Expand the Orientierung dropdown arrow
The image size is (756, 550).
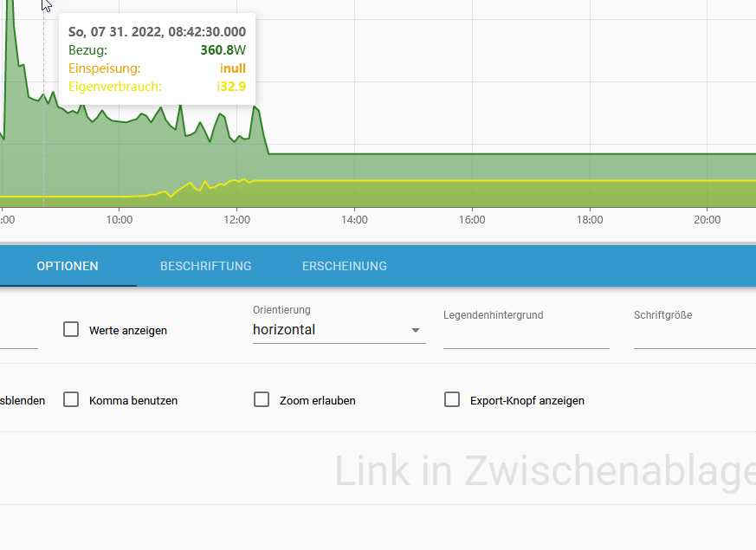pyautogui.click(x=416, y=330)
